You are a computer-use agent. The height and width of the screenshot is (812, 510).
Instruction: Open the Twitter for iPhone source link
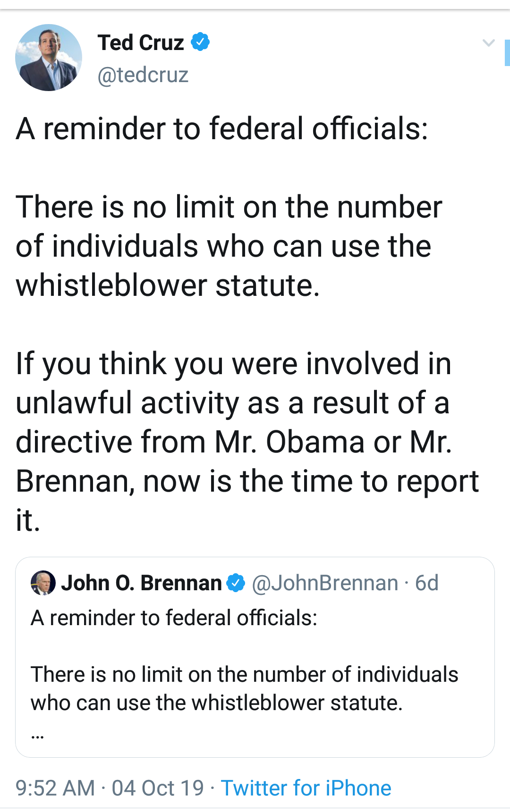[x=306, y=788]
